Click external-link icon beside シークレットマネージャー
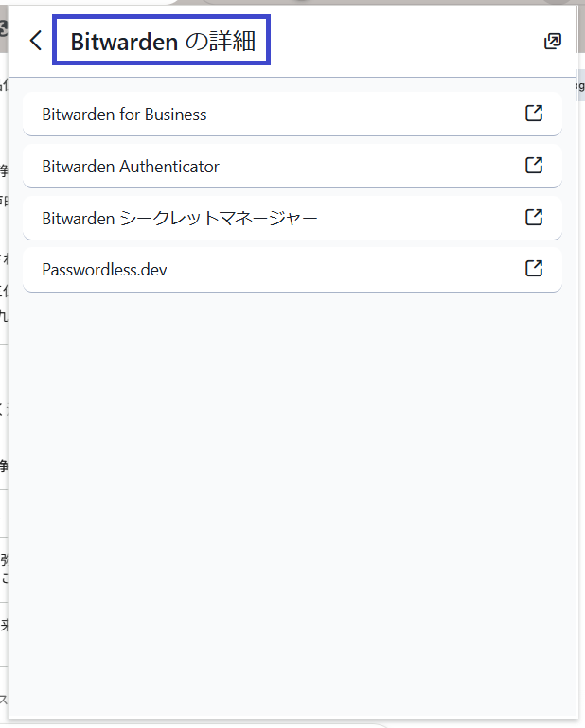Viewport: 585px width, 728px height. pos(534,218)
